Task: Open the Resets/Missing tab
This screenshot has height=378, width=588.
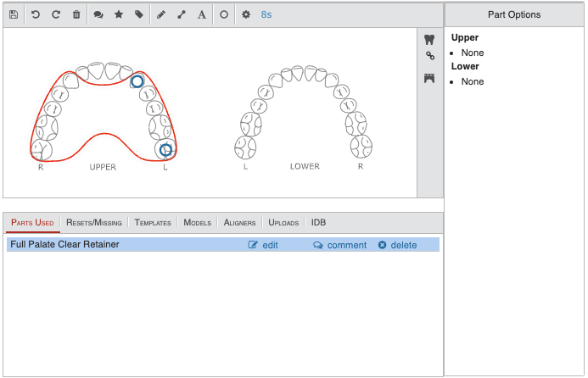Action: (x=94, y=223)
